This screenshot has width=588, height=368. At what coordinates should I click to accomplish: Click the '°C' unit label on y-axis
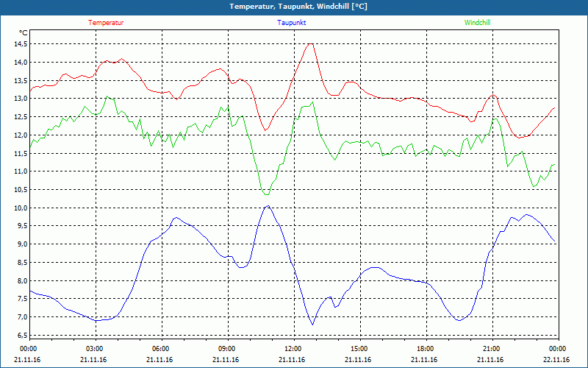pos(24,33)
